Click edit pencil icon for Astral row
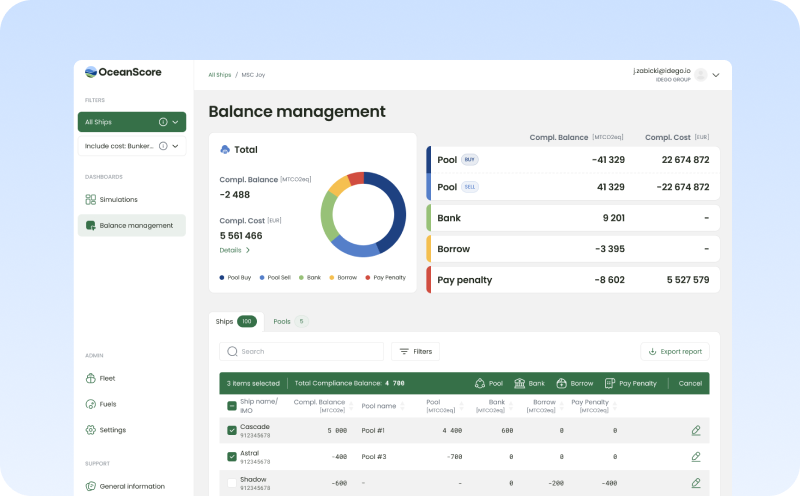Screen dimensions: 800x496 click(x=696, y=456)
